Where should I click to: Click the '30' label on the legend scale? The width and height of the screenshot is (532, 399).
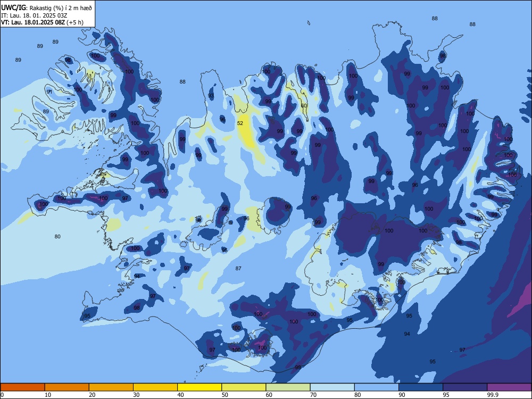136,395
